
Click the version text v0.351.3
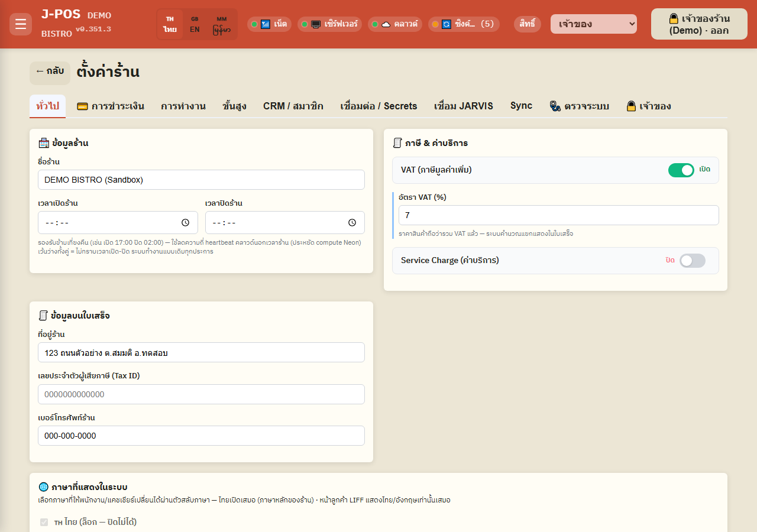pyautogui.click(x=93, y=29)
